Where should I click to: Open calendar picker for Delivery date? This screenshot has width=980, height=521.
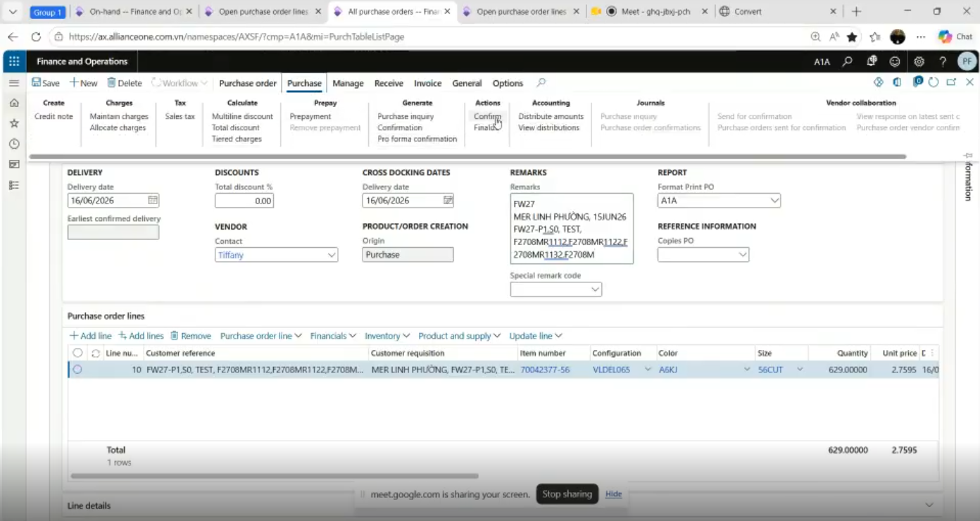(x=153, y=200)
